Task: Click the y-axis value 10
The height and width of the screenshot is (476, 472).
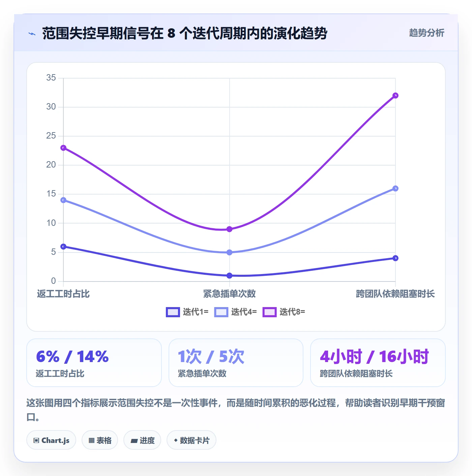Action: click(x=51, y=223)
